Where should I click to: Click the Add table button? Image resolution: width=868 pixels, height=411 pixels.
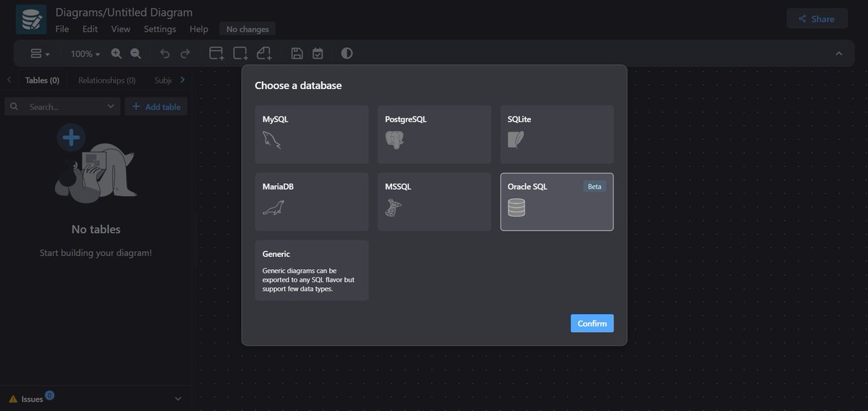[x=156, y=106]
